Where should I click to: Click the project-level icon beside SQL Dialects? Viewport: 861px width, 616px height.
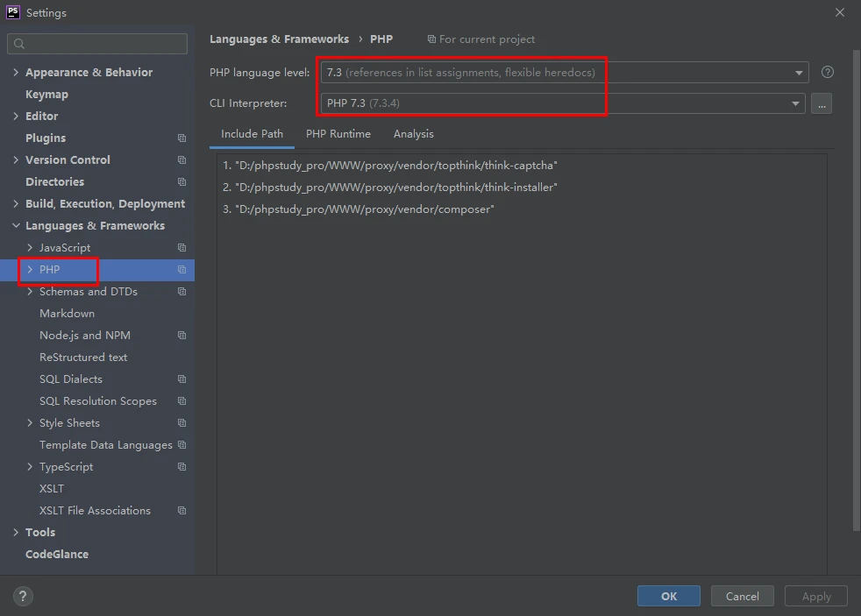pos(181,379)
